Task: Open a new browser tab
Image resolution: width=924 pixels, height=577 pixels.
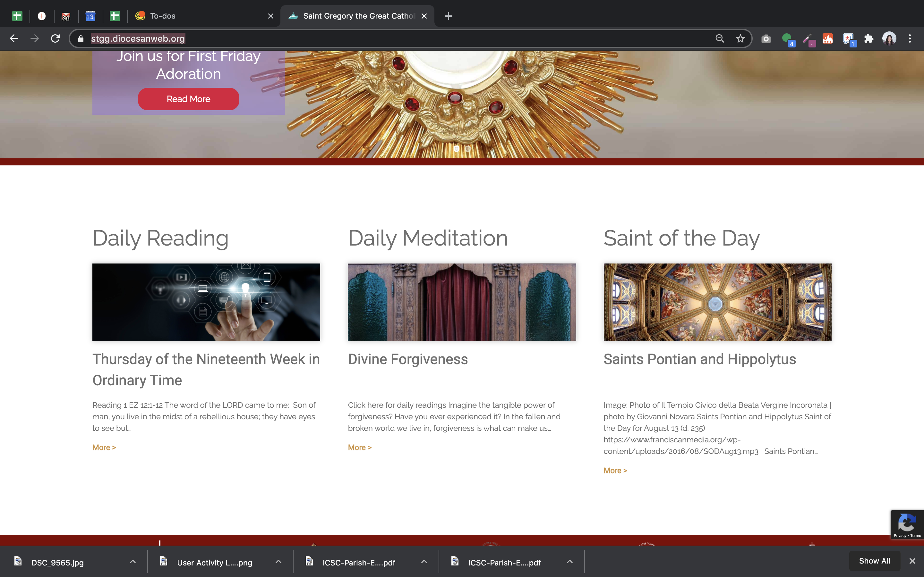Action: [448, 16]
